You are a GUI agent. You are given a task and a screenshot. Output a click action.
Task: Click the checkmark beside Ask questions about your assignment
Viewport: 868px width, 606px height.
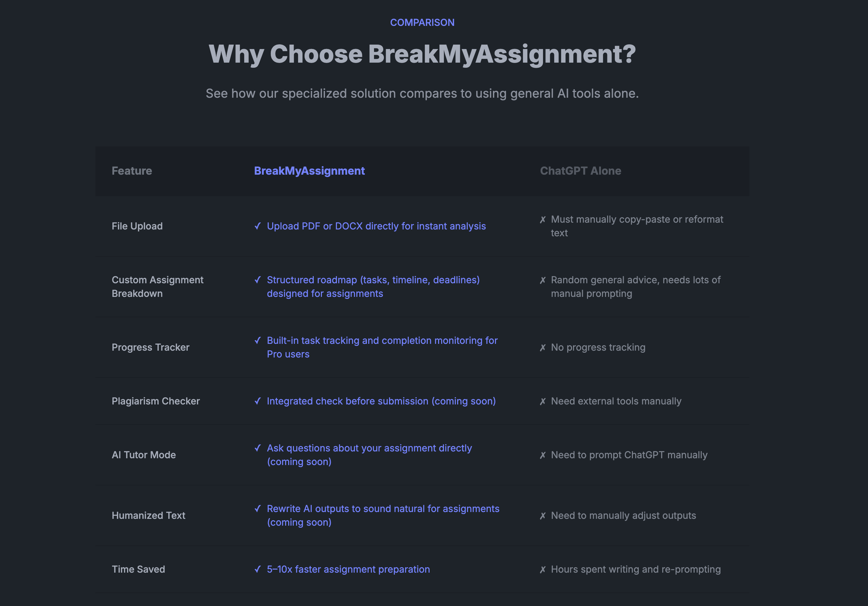pos(258,448)
